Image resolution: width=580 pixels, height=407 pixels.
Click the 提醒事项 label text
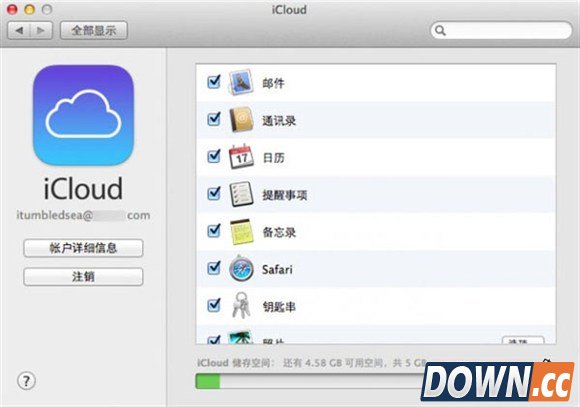pos(284,195)
